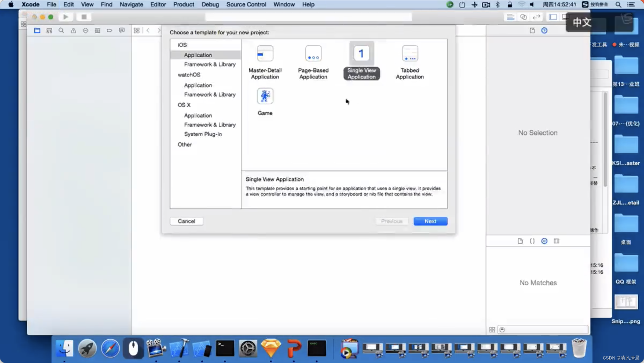Click the run button in Xcode toolbar

click(65, 17)
